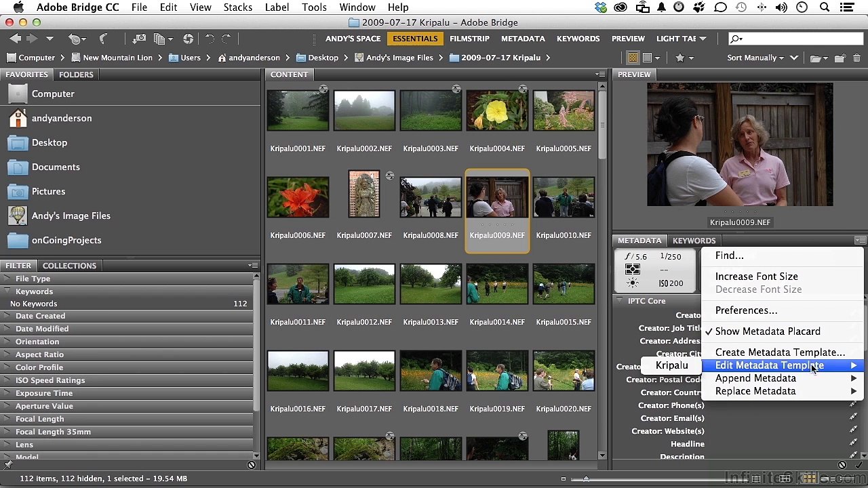Image resolution: width=868 pixels, height=488 pixels.
Task: Open the refine (review mode) icon
Action: (x=160, y=39)
